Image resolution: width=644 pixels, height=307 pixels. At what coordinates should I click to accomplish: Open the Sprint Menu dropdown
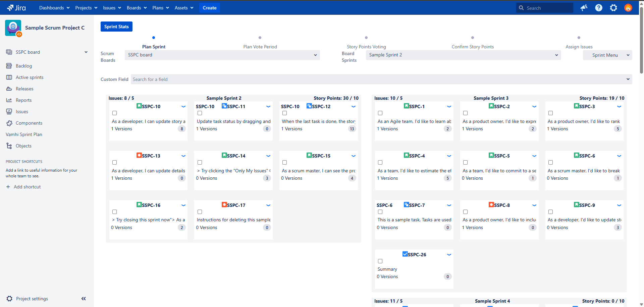pyautogui.click(x=607, y=55)
